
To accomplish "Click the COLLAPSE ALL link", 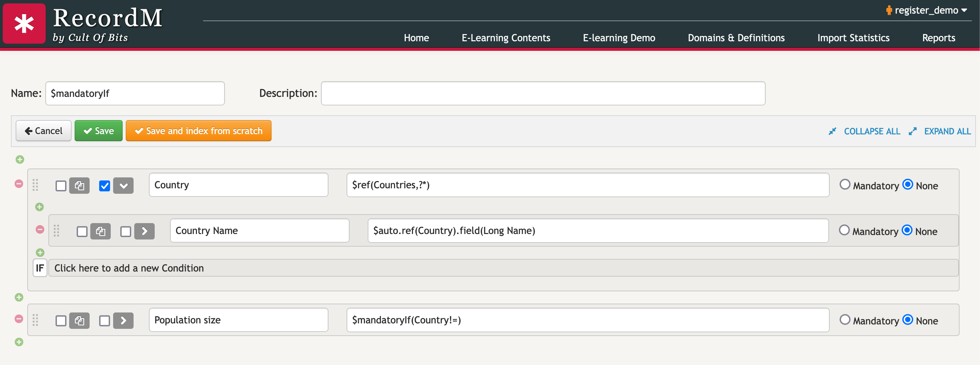I will click(x=872, y=131).
